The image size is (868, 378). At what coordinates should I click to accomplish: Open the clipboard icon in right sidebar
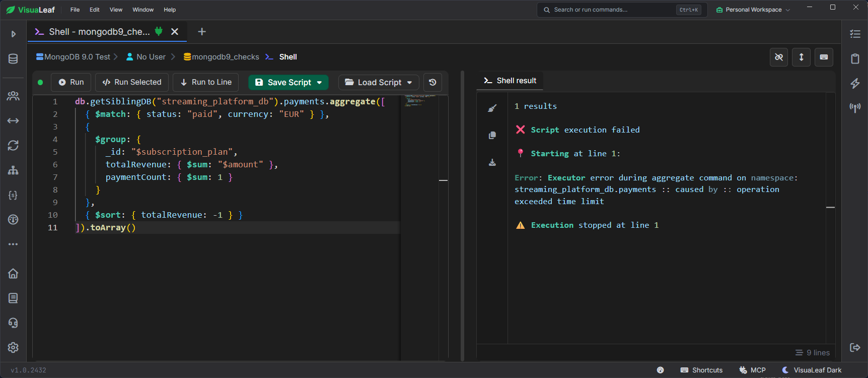855,58
